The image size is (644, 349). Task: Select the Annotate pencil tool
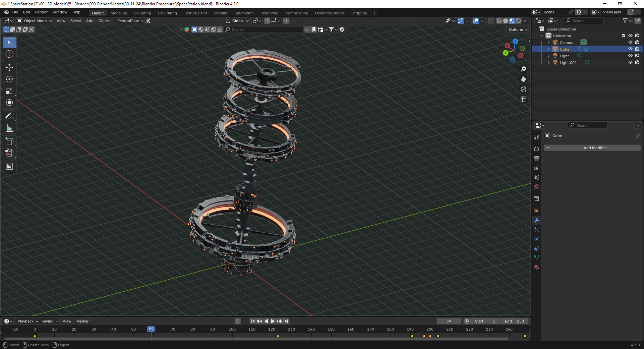pos(9,116)
